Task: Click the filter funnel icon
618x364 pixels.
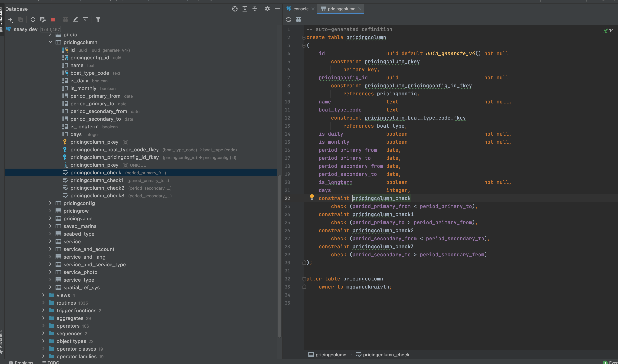Action: pyautogui.click(x=98, y=20)
